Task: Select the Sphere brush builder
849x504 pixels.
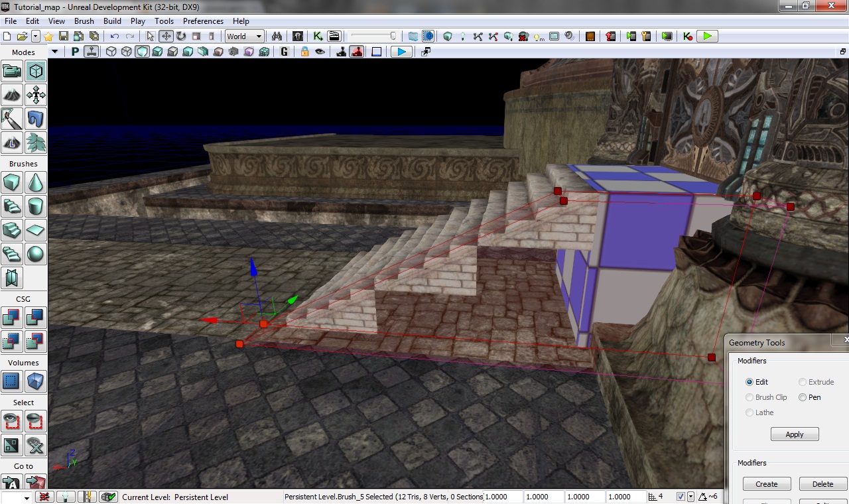Action: tap(36, 254)
